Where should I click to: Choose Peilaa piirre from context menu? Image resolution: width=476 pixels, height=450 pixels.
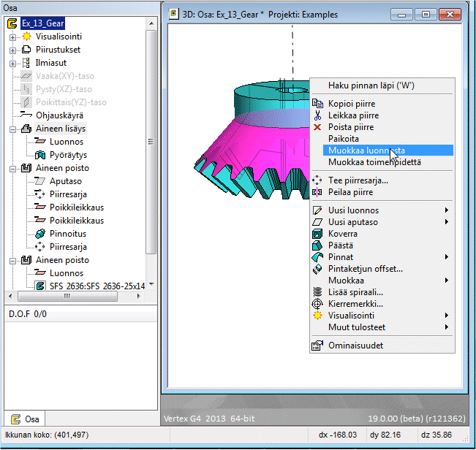click(x=350, y=192)
